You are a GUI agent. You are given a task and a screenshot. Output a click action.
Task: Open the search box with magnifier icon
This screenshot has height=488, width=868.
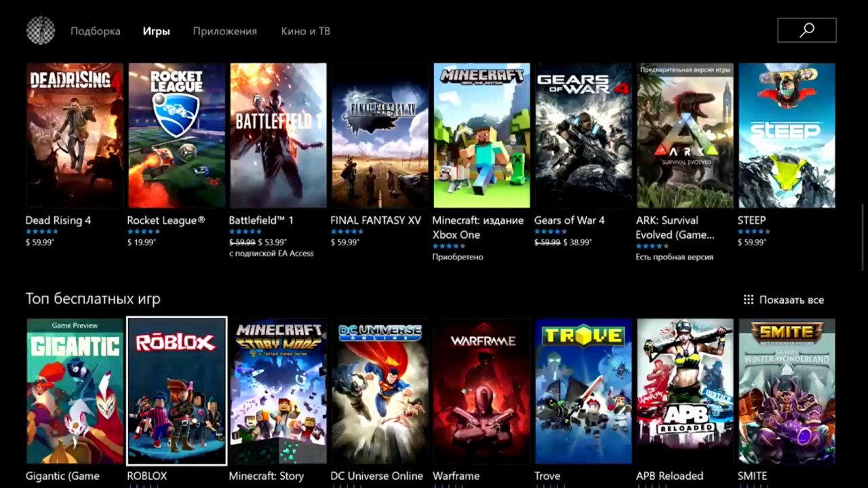(806, 30)
